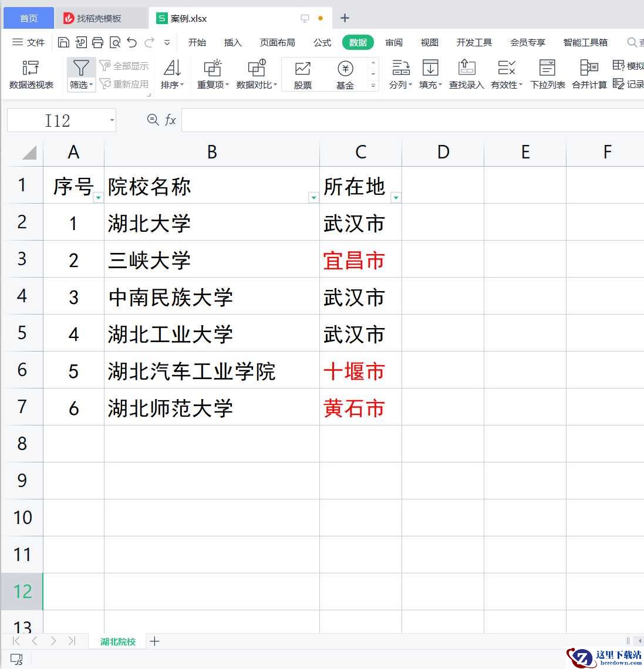The height and width of the screenshot is (669, 644).
Task: Expand the data types gallery arrow
Action: tap(373, 85)
